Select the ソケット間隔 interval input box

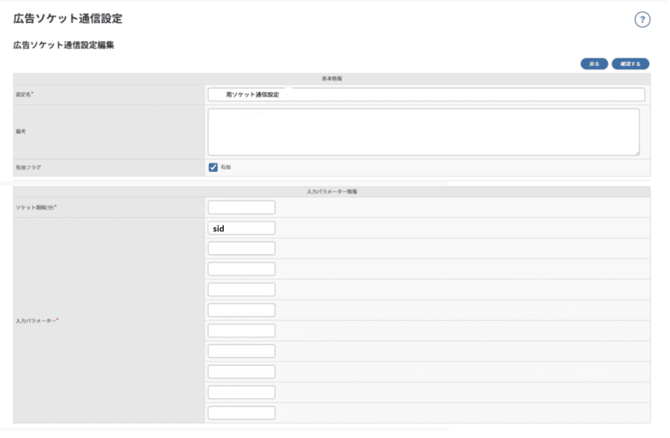pos(241,207)
